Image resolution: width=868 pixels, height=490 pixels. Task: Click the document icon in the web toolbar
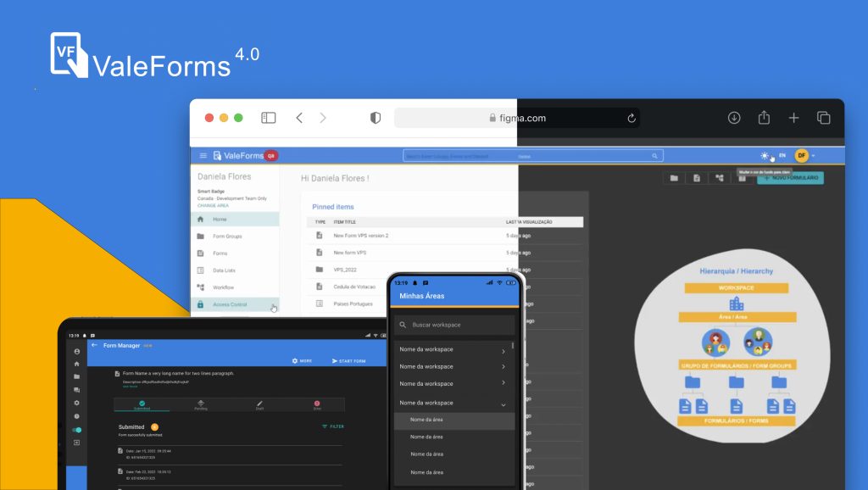coord(697,178)
